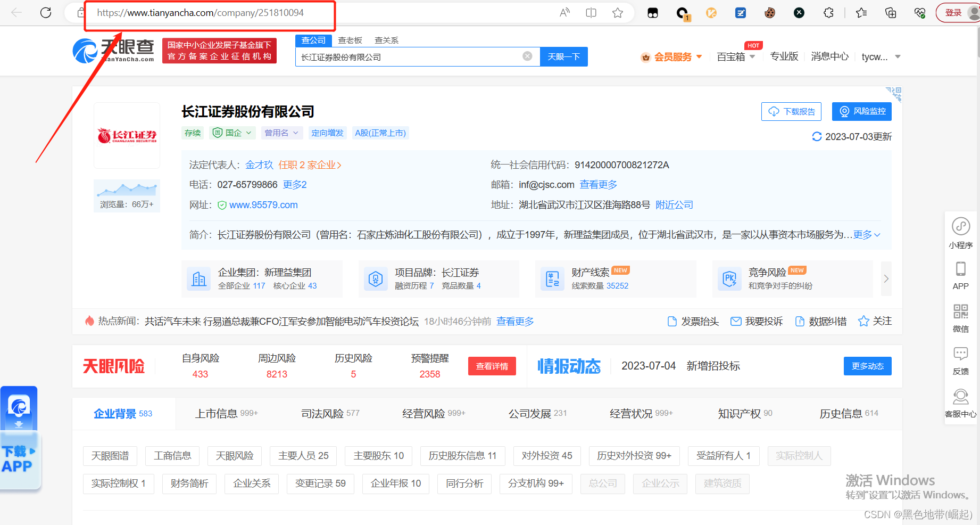This screenshot has width=980, height=525.
Task: Click 更多2 phone numbers link
Action: pyautogui.click(x=295, y=185)
